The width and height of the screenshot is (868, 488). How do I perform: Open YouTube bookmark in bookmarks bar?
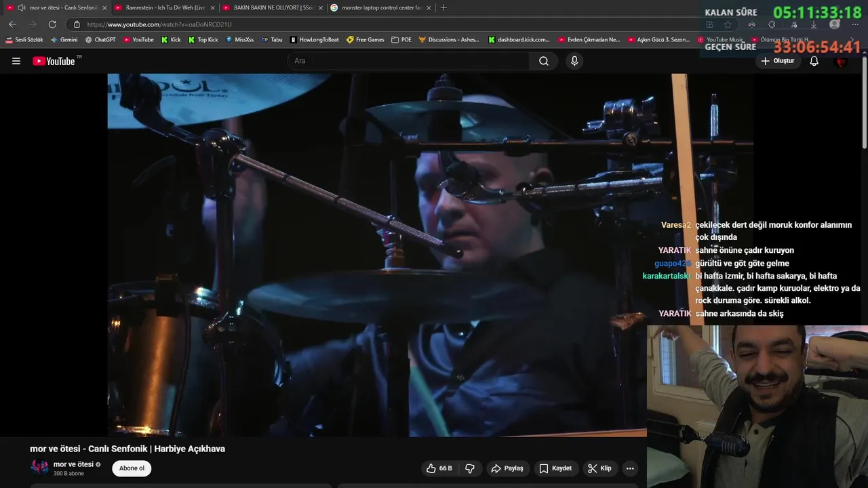[138, 40]
